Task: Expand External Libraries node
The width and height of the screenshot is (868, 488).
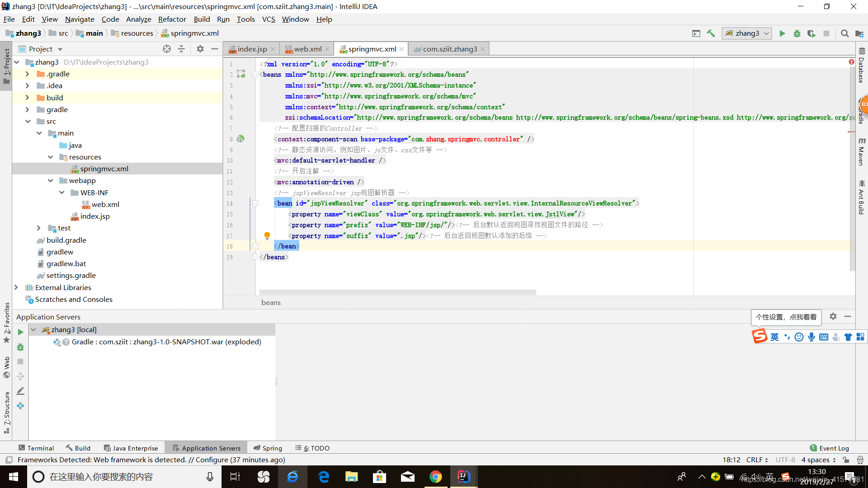Action: coord(16,287)
